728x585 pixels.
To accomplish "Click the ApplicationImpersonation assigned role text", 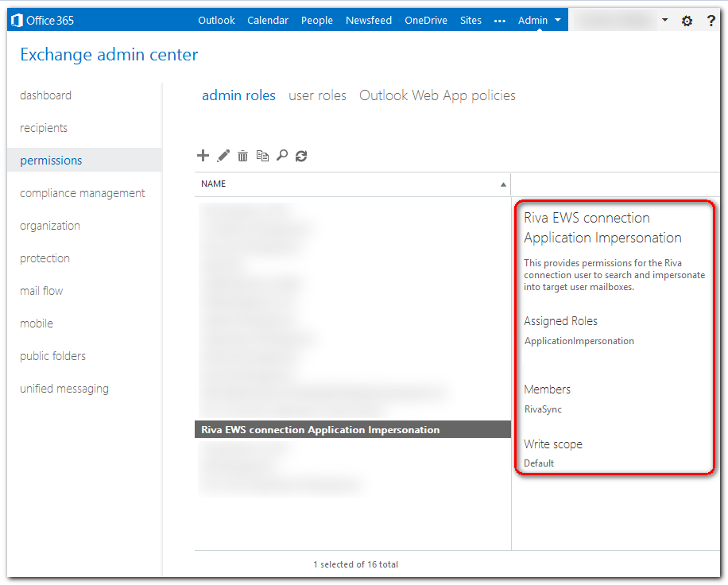I will (x=579, y=341).
